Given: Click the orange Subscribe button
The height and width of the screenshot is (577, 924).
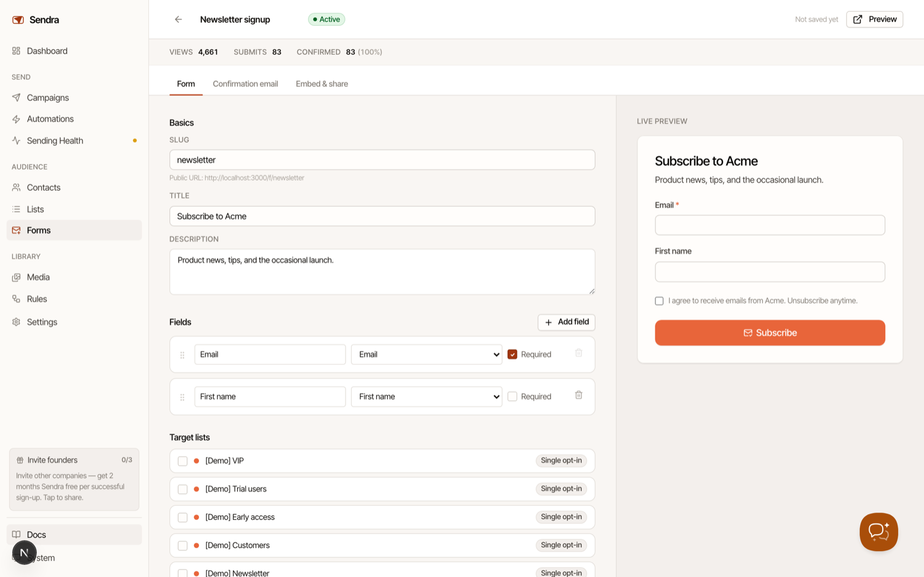Looking at the screenshot, I should 770,333.
